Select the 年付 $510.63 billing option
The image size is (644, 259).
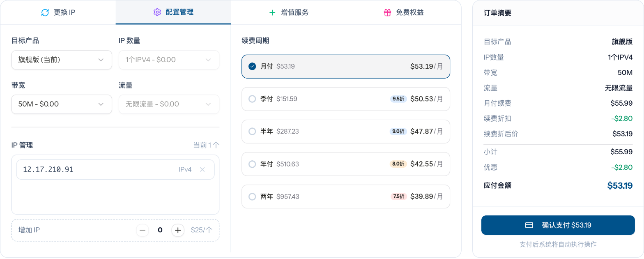pyautogui.click(x=346, y=164)
